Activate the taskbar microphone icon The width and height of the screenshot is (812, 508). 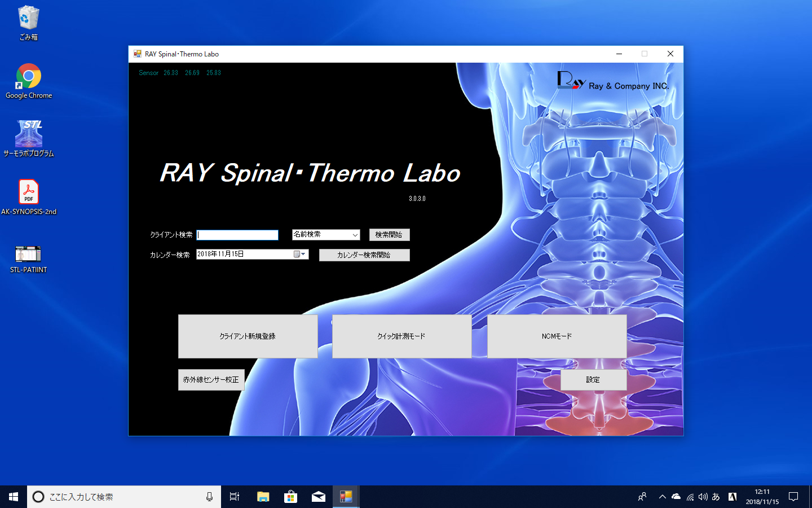pyautogui.click(x=209, y=497)
